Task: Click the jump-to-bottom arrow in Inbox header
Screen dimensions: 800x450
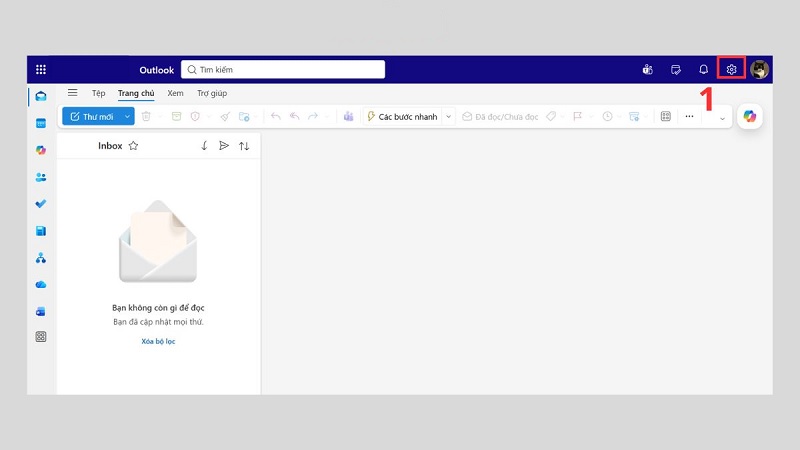Action: point(204,146)
